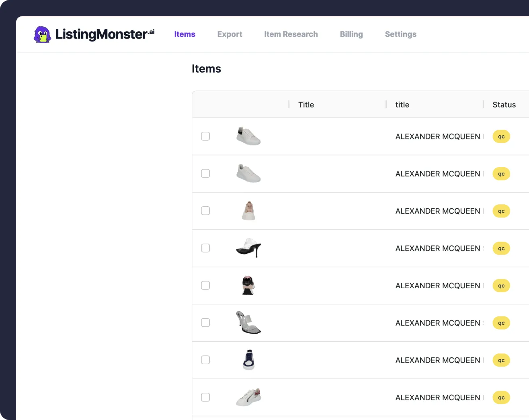This screenshot has width=529, height=420.
Task: Click qc status badge in the navy sneaker row
Action: pos(501,361)
